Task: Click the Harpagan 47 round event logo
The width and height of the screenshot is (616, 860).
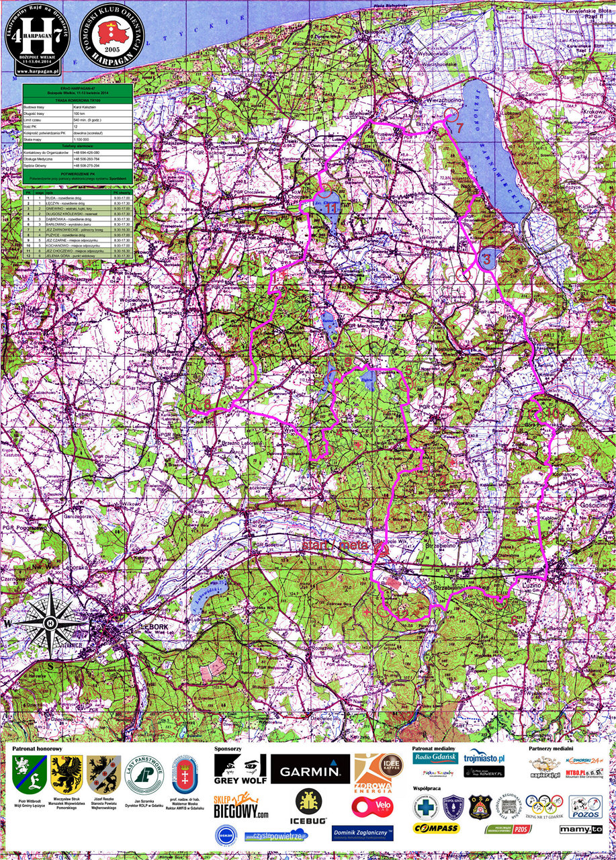Action: (39, 39)
